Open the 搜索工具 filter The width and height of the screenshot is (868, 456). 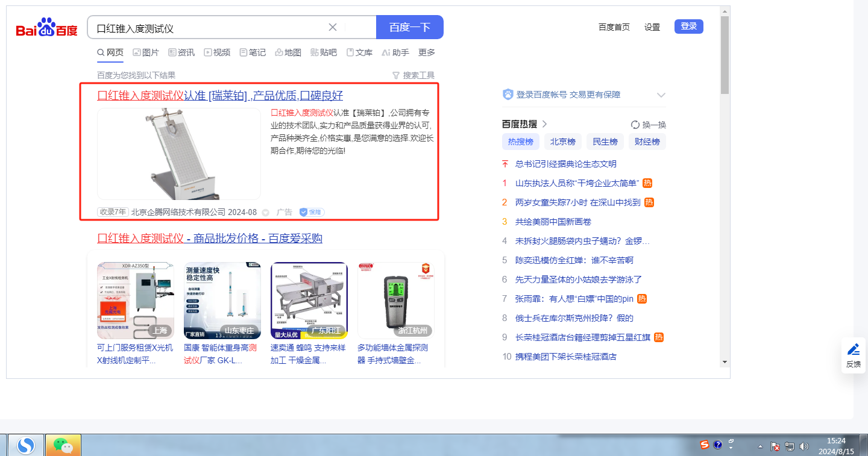tap(414, 75)
